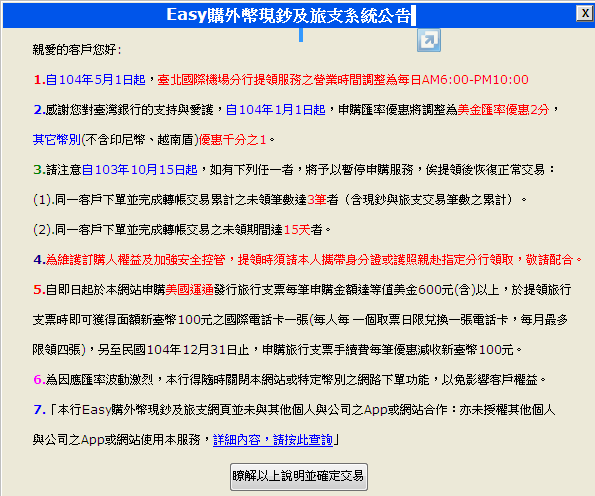This screenshot has width=595, height=496.
Task: Click red text 優惠千分之1
Action: coord(233,140)
